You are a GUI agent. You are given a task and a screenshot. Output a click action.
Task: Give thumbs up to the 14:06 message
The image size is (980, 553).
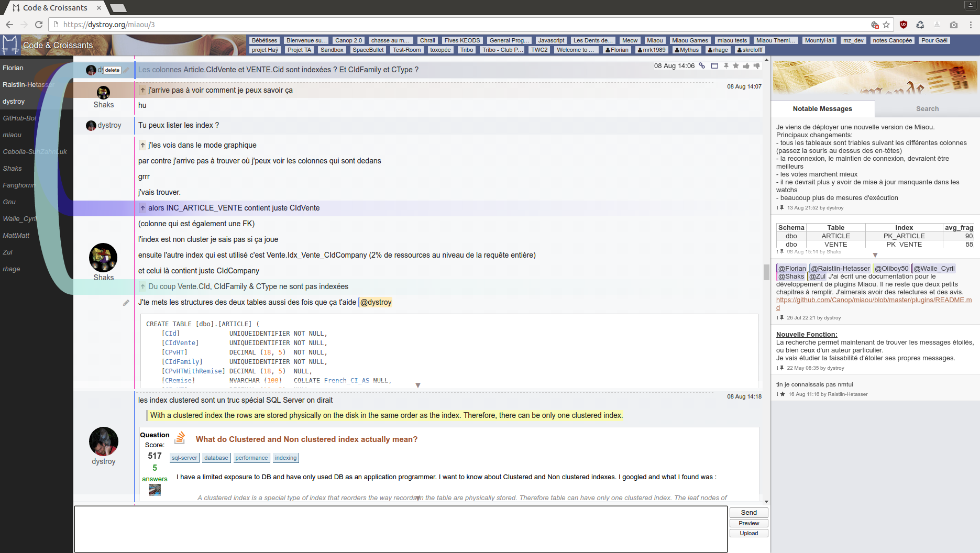tap(746, 66)
